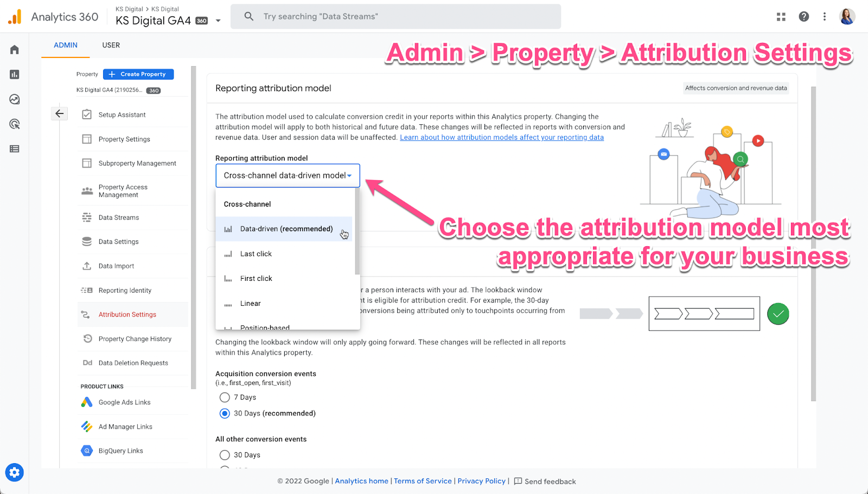
Task: Open Data Deletion Requests menu item
Action: point(133,363)
